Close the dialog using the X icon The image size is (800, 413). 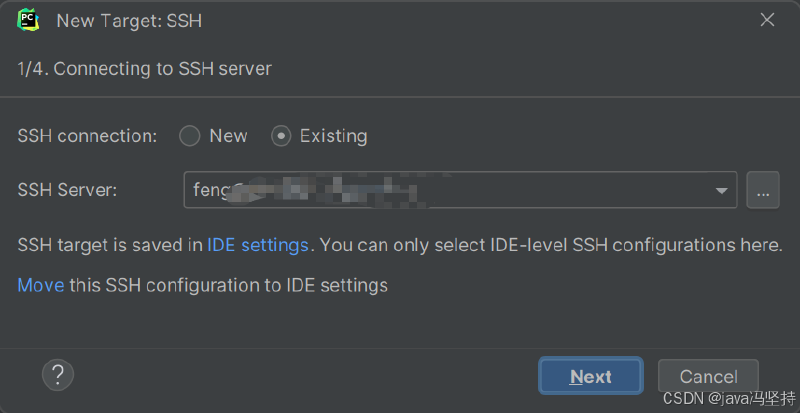(767, 20)
